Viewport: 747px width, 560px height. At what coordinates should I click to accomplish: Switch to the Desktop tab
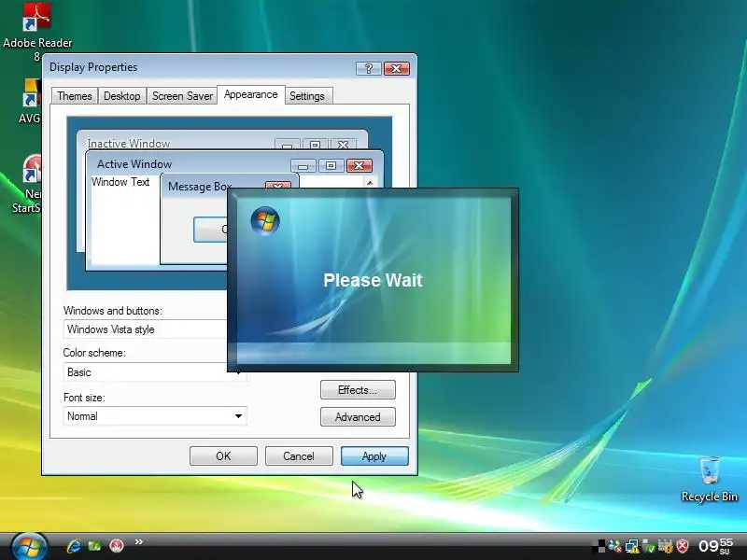click(x=122, y=96)
